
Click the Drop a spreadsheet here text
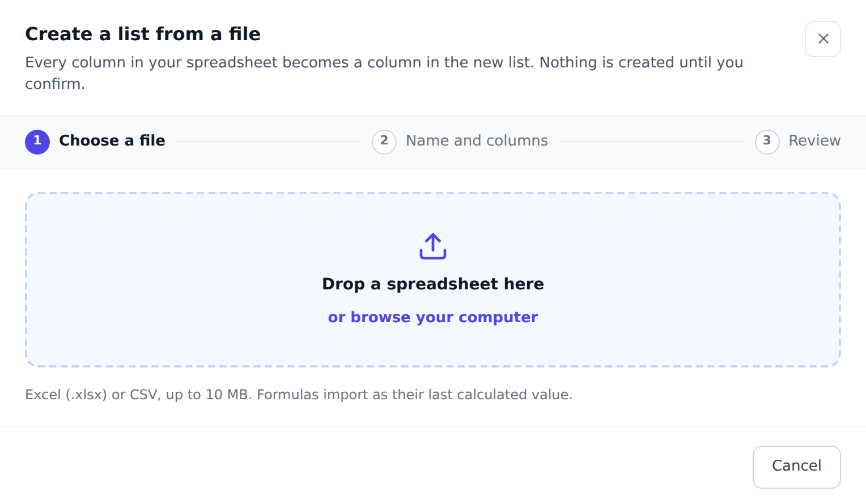pyautogui.click(x=433, y=284)
